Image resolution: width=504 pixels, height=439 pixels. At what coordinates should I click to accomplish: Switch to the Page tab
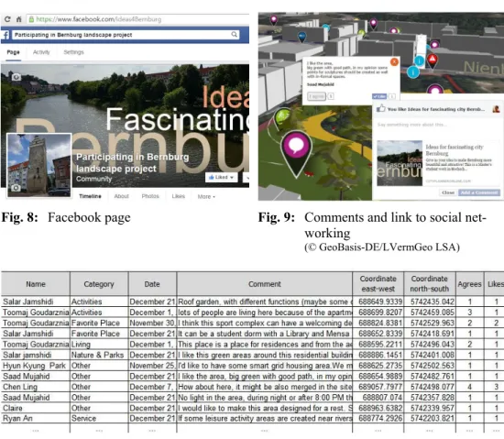pyautogui.click(x=13, y=52)
